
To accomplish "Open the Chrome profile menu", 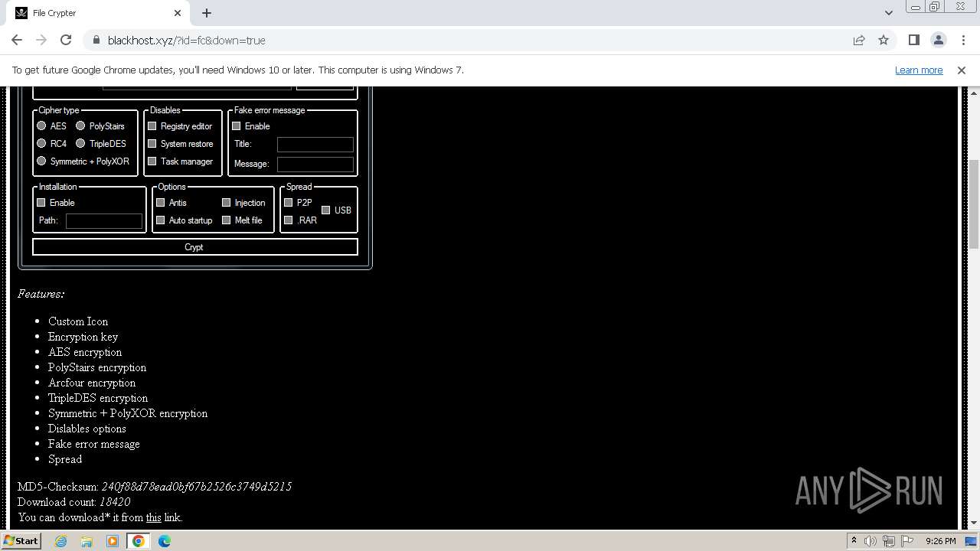I will [x=939, y=40].
